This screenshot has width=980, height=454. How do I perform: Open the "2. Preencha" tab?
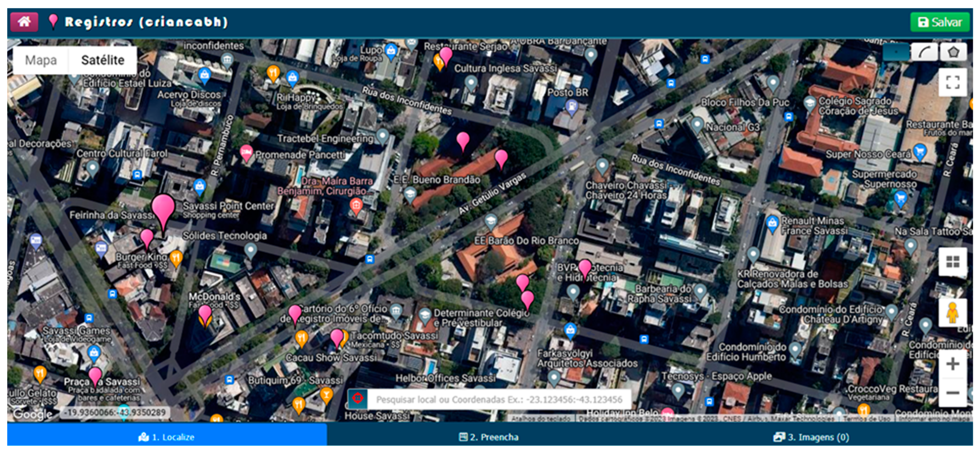pyautogui.click(x=491, y=438)
